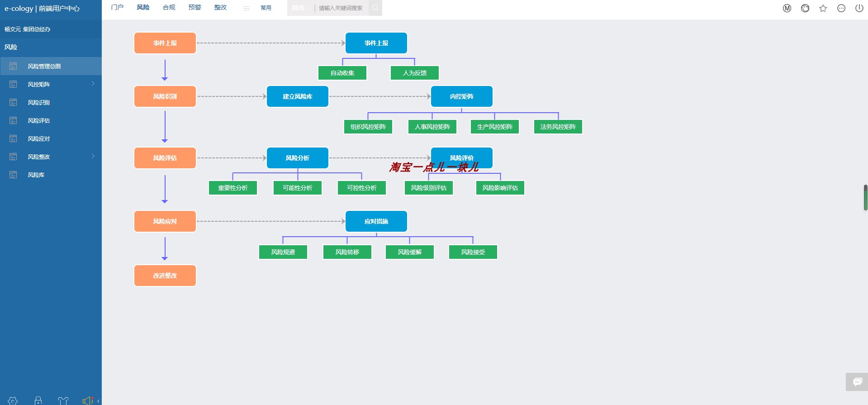Open the 整改 top menu
The image size is (868, 405).
[x=220, y=7]
